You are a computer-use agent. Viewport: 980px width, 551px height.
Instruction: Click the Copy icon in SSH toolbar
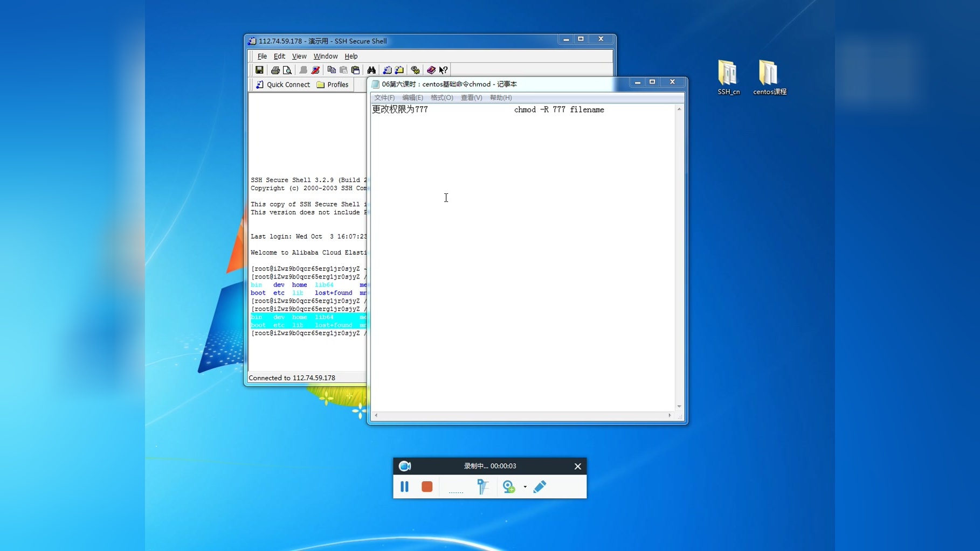click(332, 70)
